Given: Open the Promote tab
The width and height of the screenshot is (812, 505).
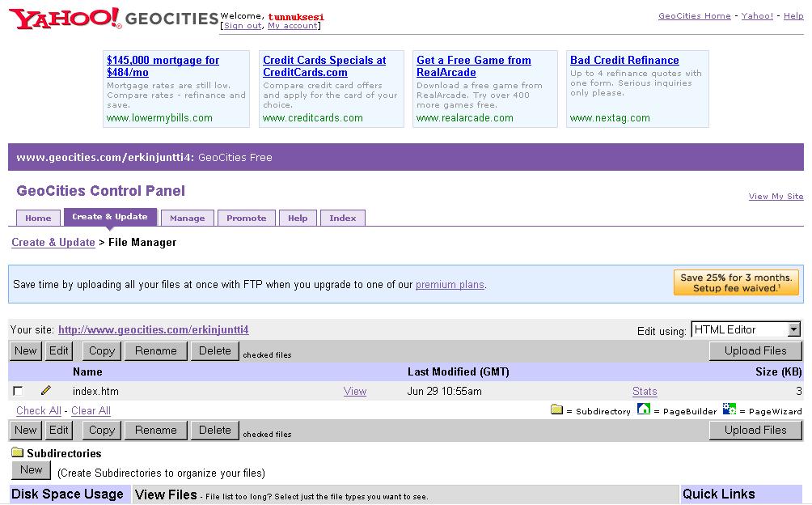Looking at the screenshot, I should click(247, 218).
